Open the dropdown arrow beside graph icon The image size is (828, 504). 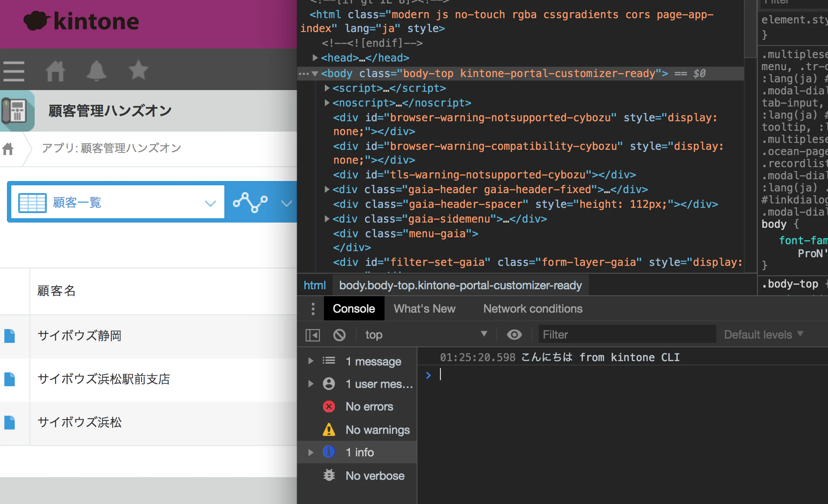tap(286, 203)
